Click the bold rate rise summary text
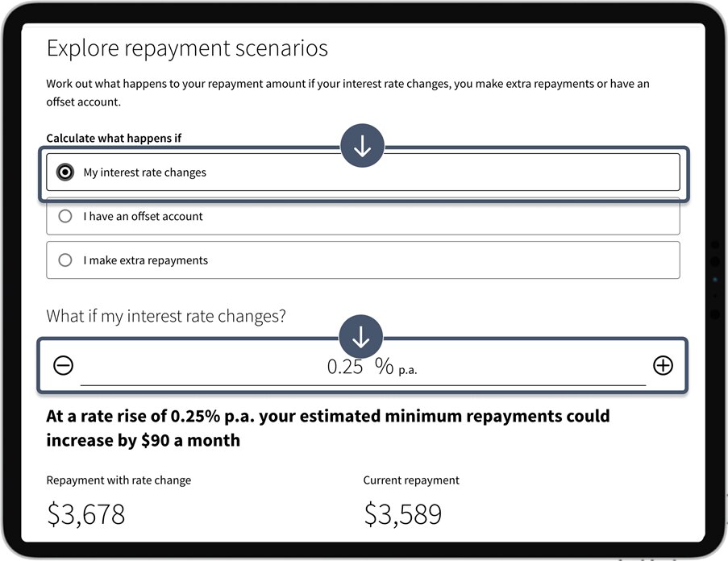Screen dimensions: 728x561 tap(327, 428)
